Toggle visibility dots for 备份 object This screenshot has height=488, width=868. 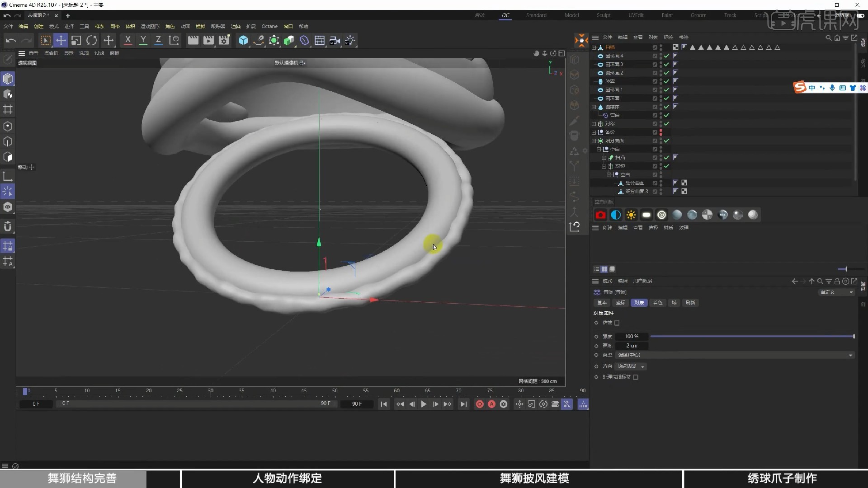(x=661, y=132)
